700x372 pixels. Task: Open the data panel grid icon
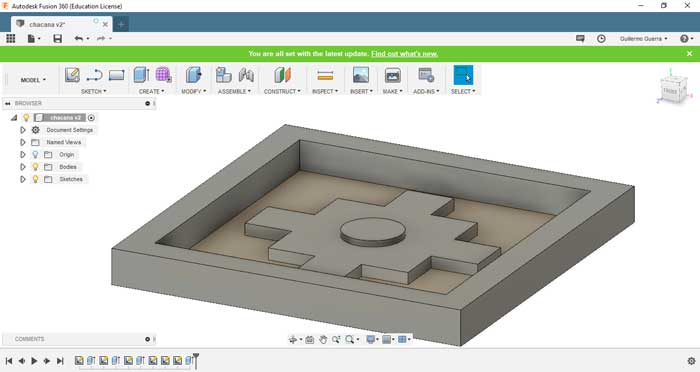pyautogui.click(x=10, y=38)
